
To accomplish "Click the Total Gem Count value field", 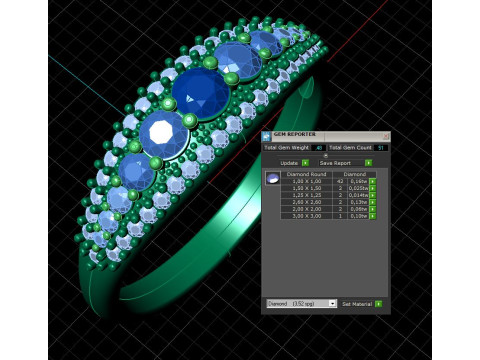I will click(380, 148).
